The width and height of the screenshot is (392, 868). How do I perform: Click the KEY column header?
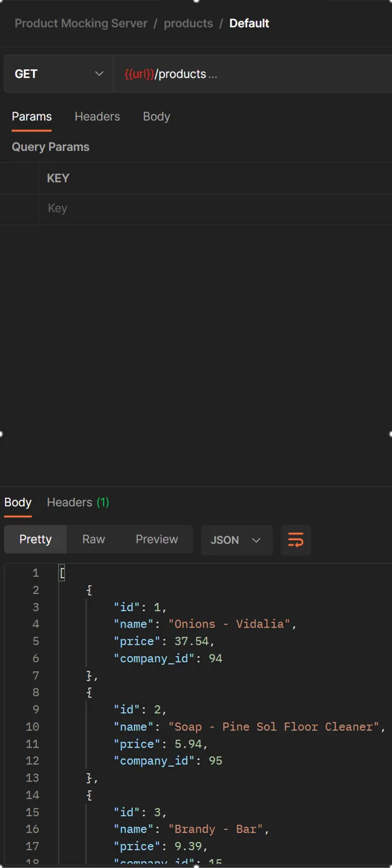click(58, 179)
